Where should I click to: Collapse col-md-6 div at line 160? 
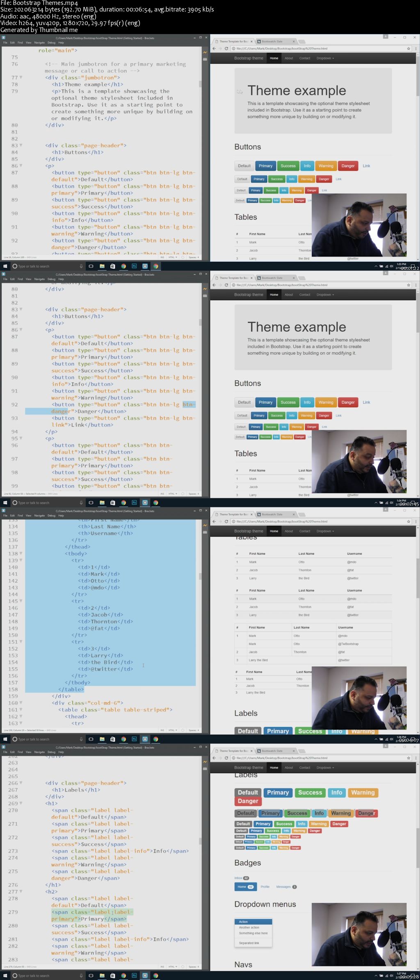tap(21, 703)
